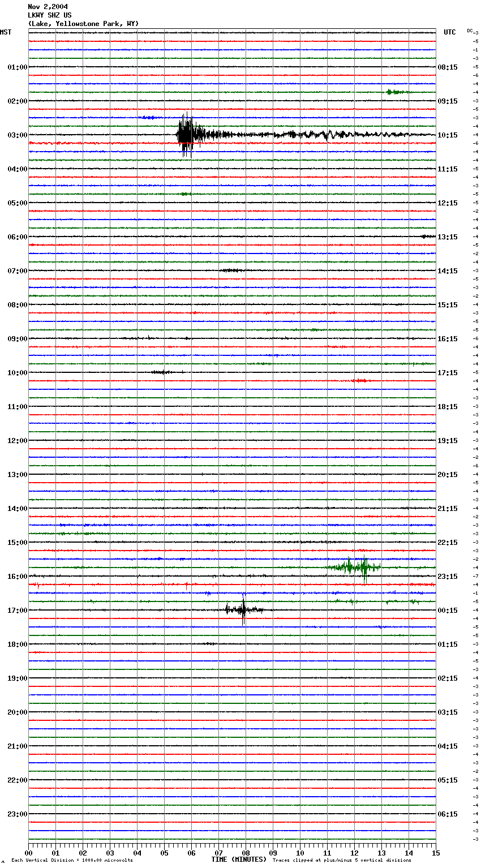
Task: Select the 03:00 MST time label
Action: 18,135
